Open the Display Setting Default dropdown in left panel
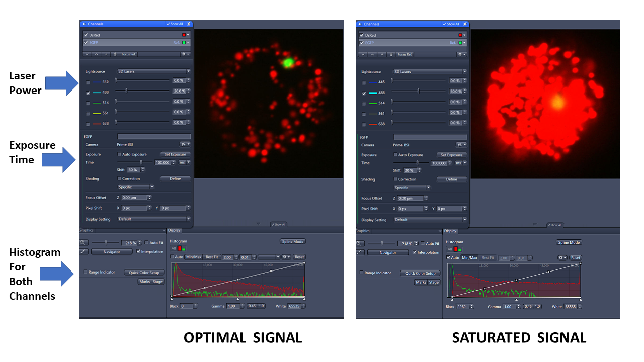 point(154,219)
